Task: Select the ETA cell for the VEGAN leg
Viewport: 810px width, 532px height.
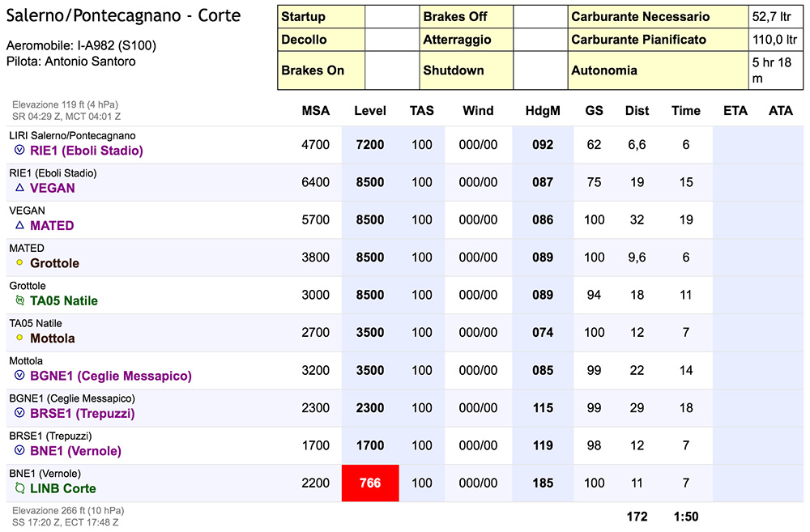Action: [735, 183]
